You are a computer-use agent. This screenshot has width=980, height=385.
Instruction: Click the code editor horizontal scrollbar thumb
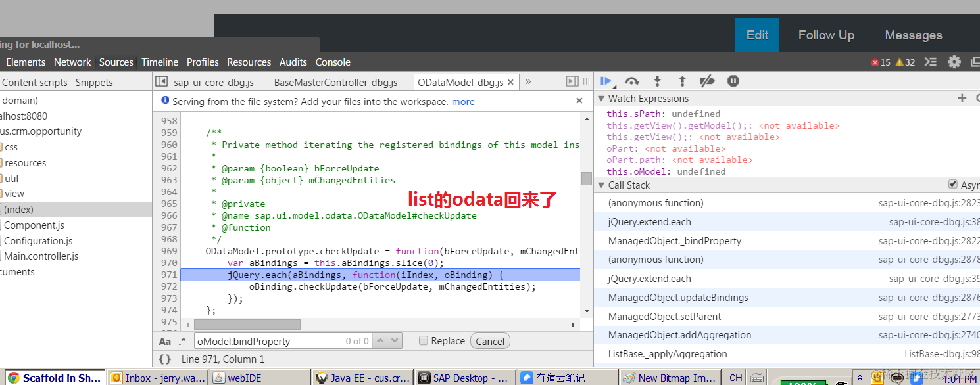(247, 325)
